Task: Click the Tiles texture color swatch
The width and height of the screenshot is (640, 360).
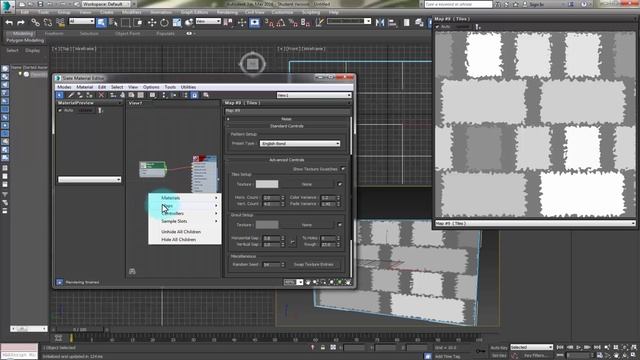Action: point(267,184)
